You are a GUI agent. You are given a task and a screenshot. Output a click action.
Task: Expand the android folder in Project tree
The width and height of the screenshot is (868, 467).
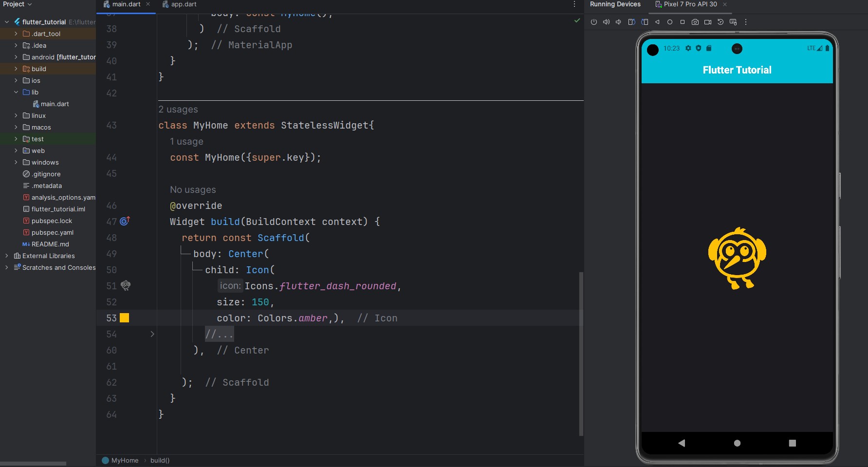point(16,57)
